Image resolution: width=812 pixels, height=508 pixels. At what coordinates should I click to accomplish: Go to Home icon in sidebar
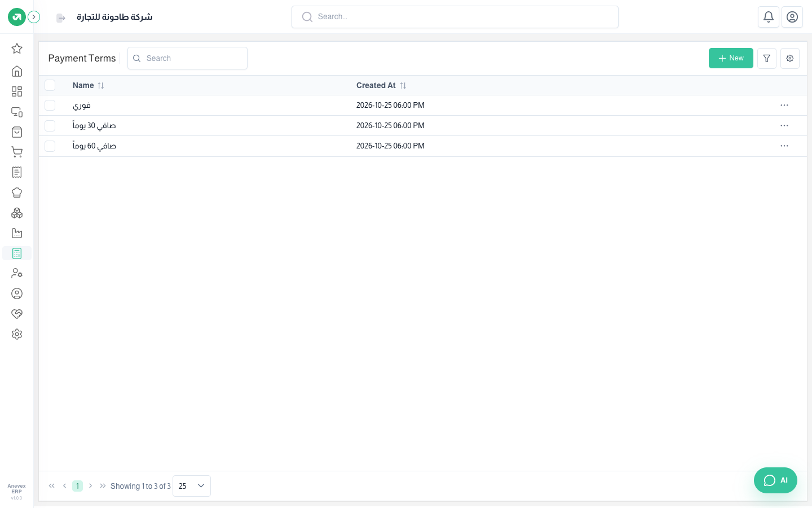point(17,71)
